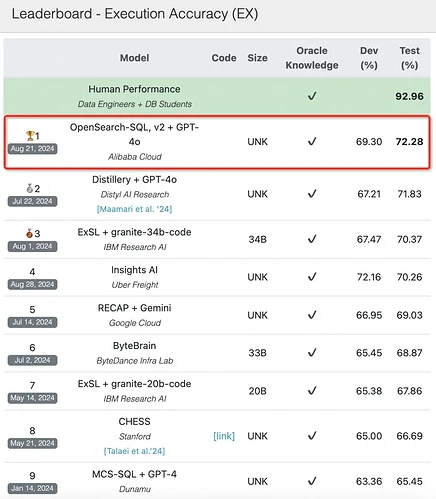Select the CHESS model name
This screenshot has width=436, height=499.
coord(134,421)
